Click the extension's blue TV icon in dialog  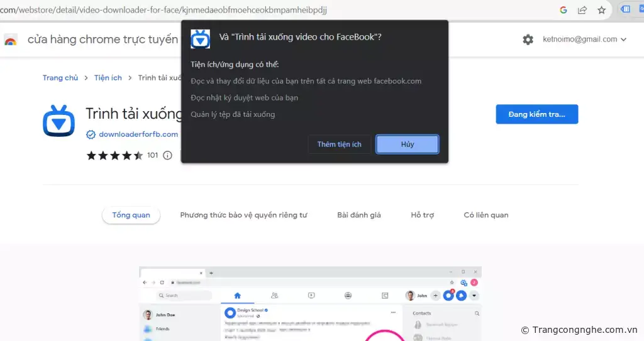coord(201,38)
